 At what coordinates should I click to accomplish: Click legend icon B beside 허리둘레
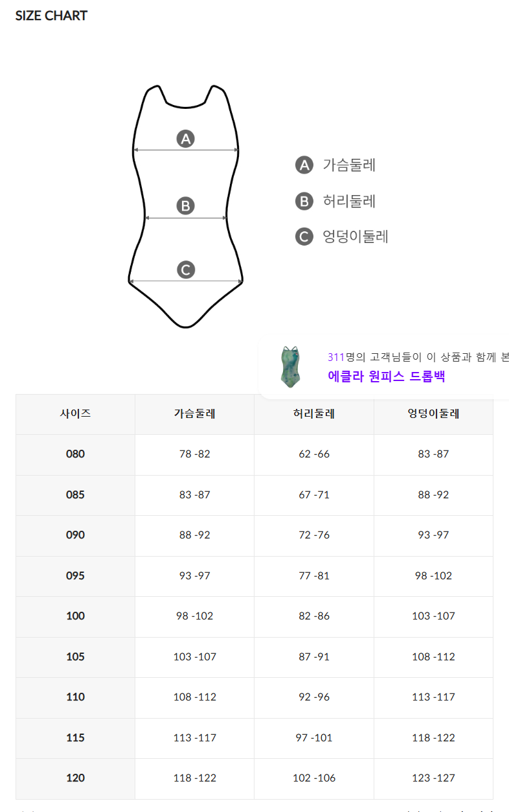(x=304, y=201)
